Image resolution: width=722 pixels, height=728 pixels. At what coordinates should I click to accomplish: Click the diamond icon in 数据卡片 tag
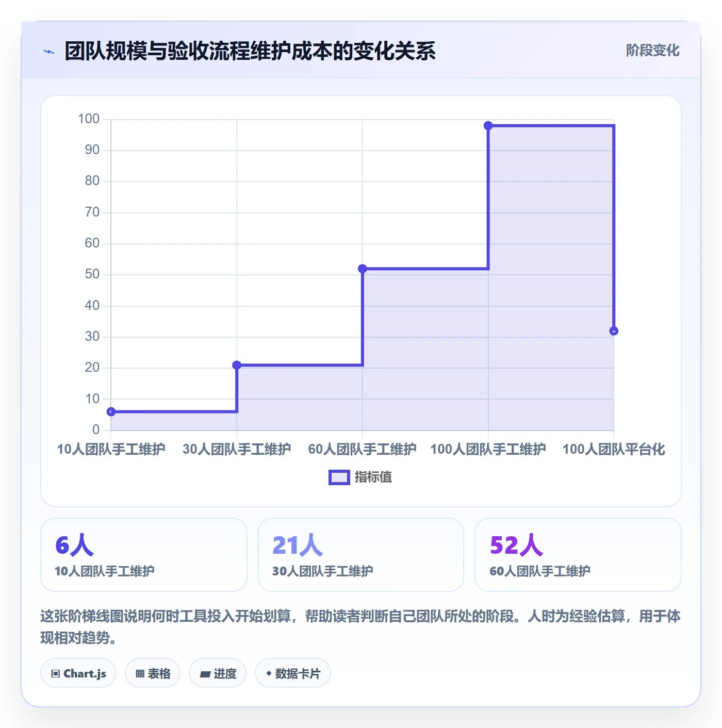pyautogui.click(x=269, y=673)
